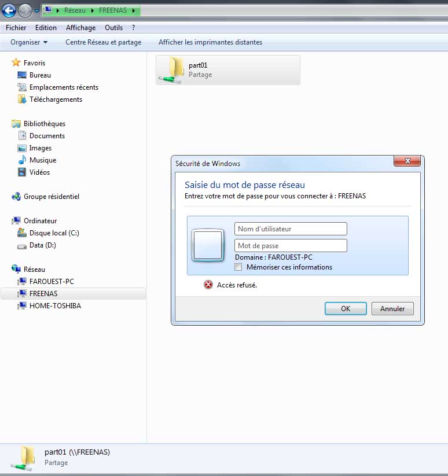Click Annuler to cancel the dialog

coord(392,309)
